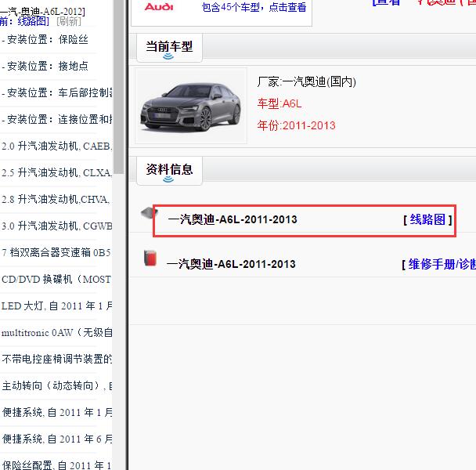Click the 年份:2011-2013 text
Viewport: 476px width, 470px height.
(x=296, y=125)
